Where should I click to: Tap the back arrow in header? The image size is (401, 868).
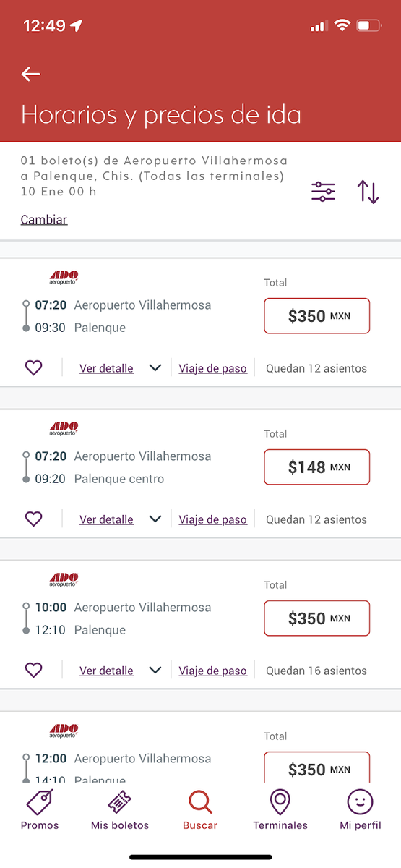point(30,74)
